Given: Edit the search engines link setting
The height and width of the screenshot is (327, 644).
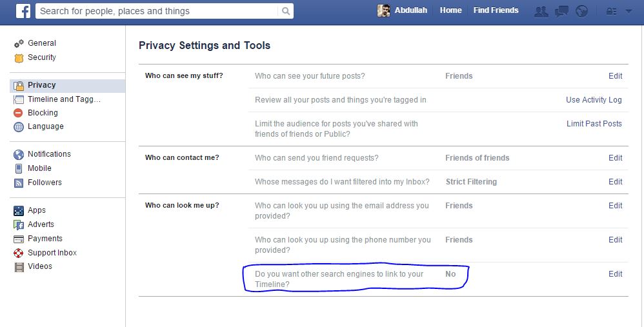Looking at the screenshot, I should 615,274.
